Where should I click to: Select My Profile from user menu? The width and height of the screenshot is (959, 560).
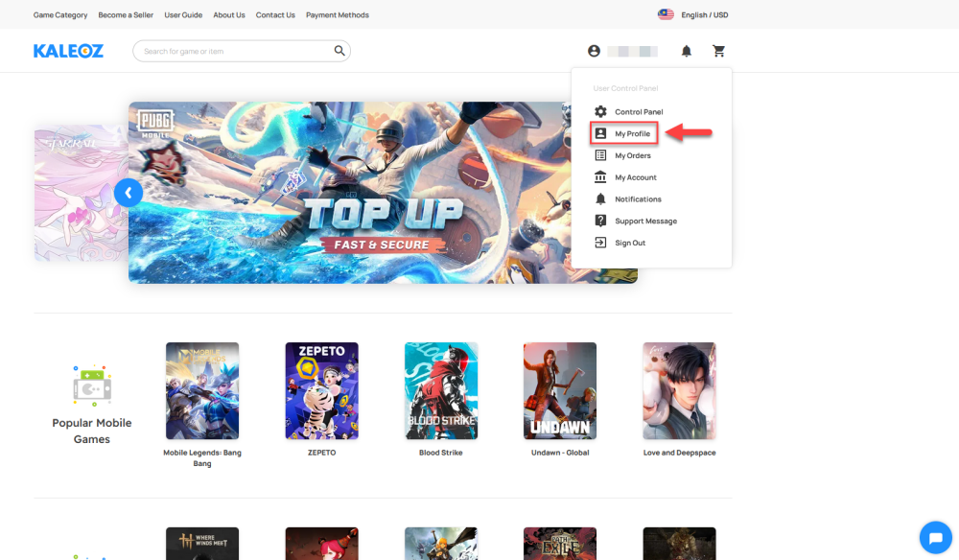632,134
